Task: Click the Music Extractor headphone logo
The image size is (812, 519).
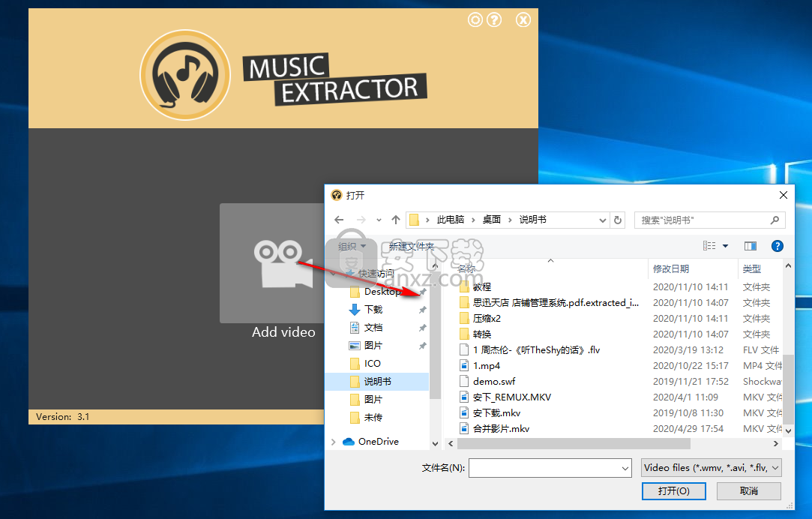Action: pyautogui.click(x=185, y=75)
